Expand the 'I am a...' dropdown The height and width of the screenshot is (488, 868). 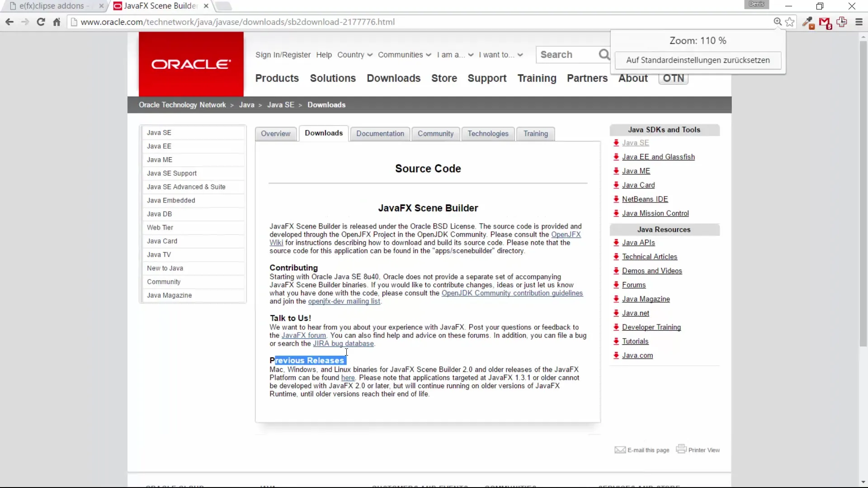coord(455,55)
